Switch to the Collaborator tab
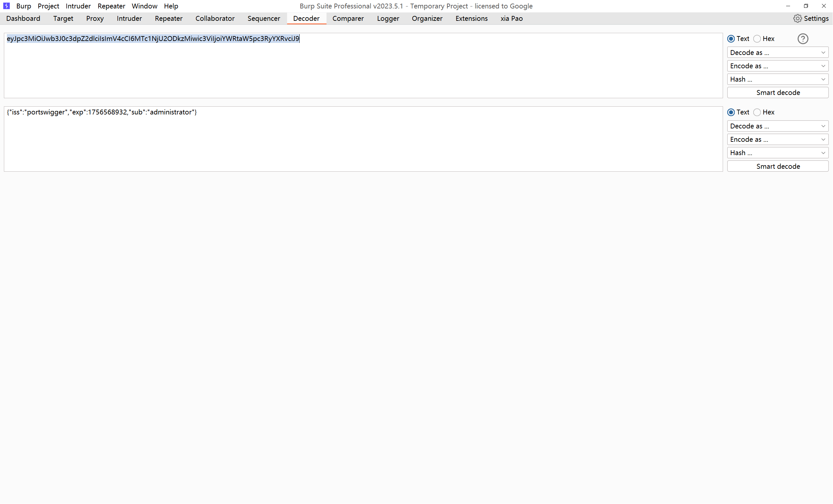Image resolution: width=833 pixels, height=504 pixels. (215, 19)
